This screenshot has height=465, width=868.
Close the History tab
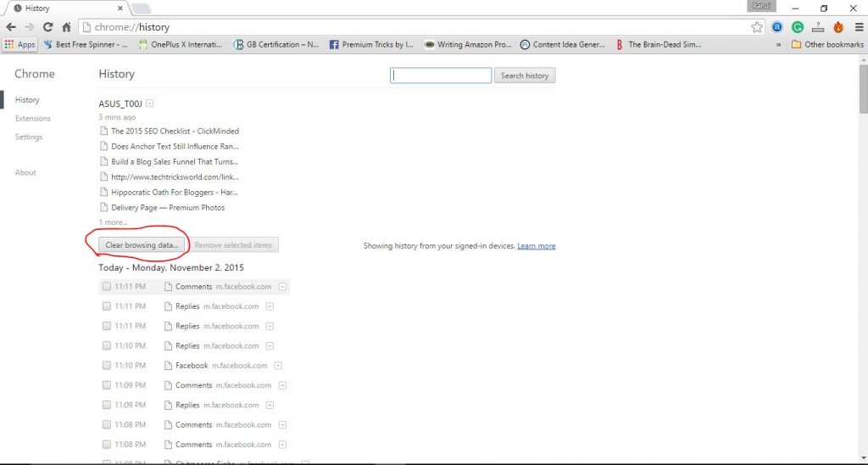pos(120,8)
